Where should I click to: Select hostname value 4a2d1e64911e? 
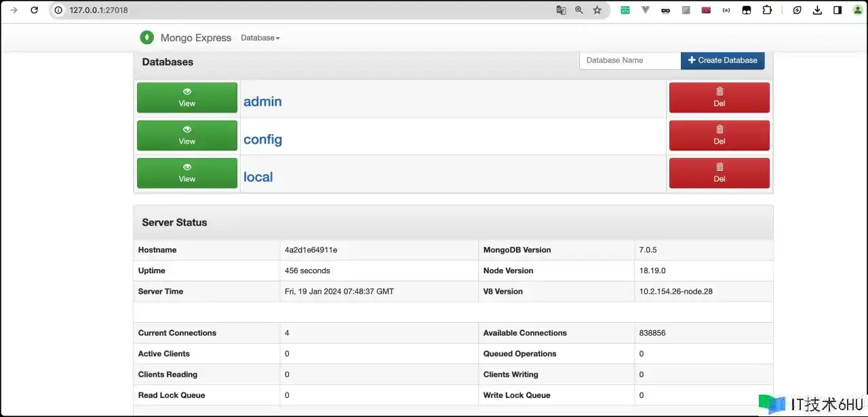tap(311, 250)
